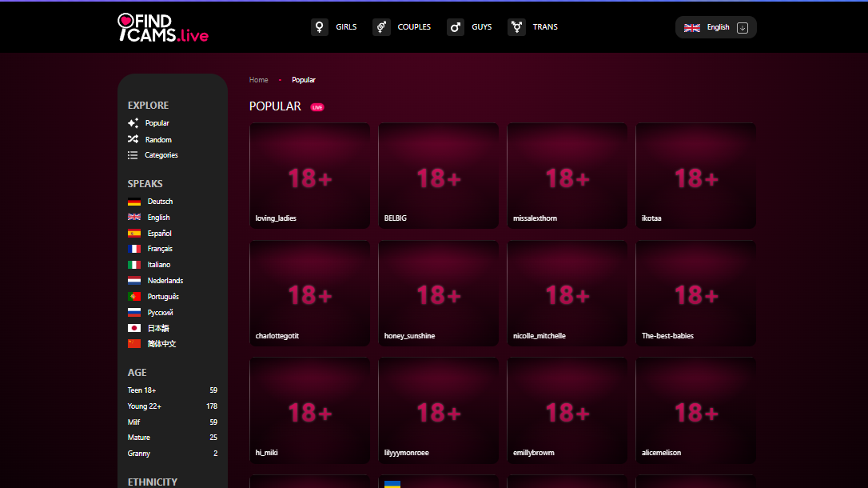Open the English language dropdown
Screen dimensions: 868x488
tap(715, 26)
